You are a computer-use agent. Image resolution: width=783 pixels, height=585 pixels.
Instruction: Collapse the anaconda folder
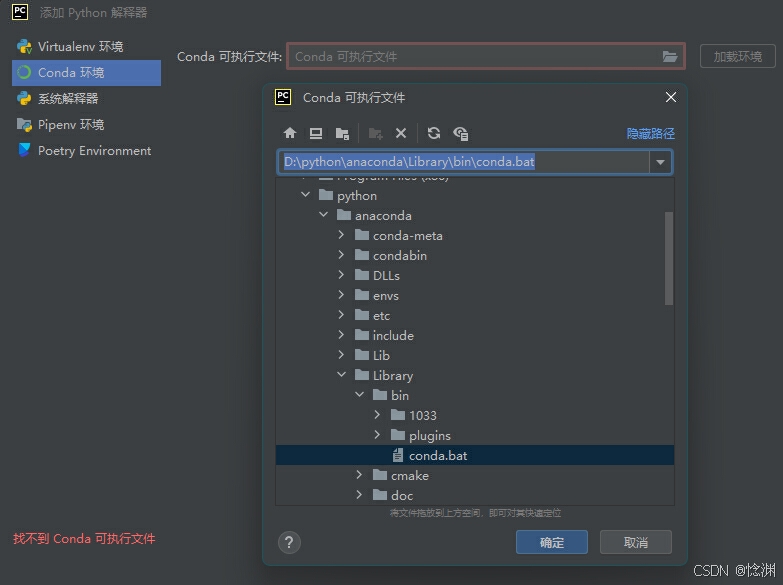pos(324,215)
